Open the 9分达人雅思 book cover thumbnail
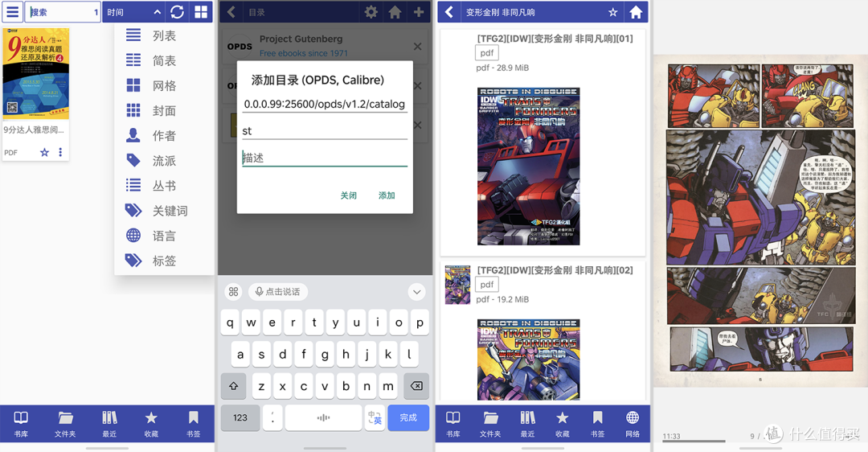868x452 pixels. [x=36, y=74]
